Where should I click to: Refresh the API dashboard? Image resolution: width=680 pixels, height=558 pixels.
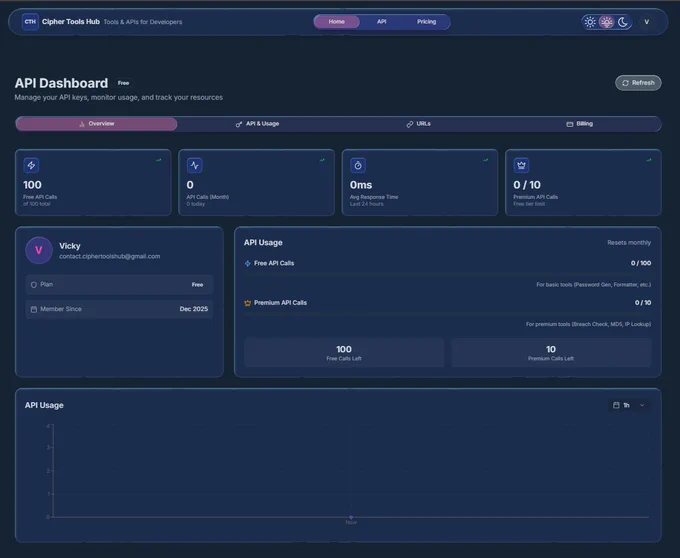[638, 83]
